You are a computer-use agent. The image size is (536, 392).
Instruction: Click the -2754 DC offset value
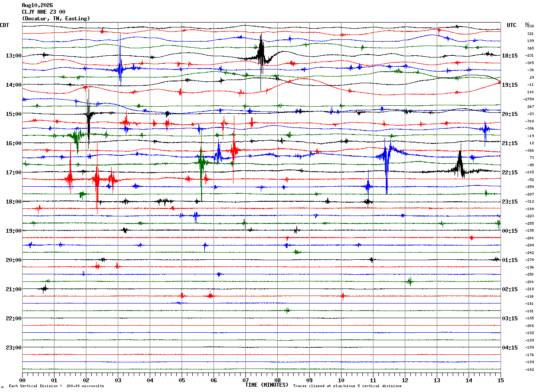click(x=529, y=99)
